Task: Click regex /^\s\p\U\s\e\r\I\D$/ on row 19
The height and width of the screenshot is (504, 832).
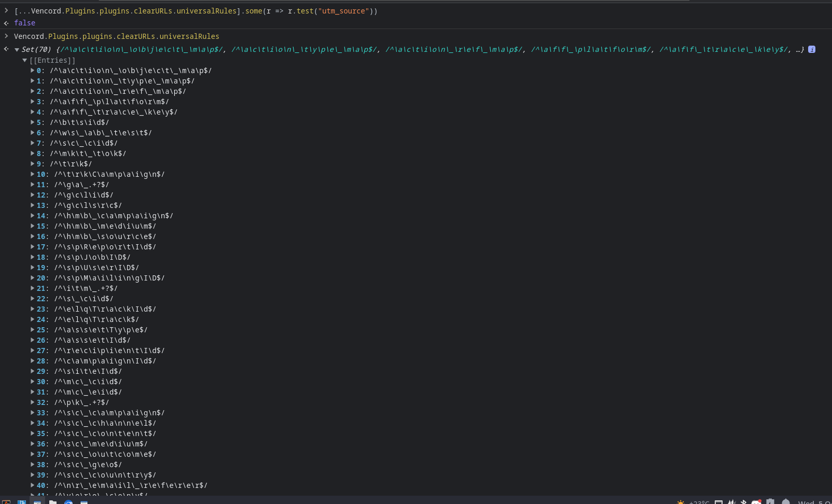Action: (97, 268)
